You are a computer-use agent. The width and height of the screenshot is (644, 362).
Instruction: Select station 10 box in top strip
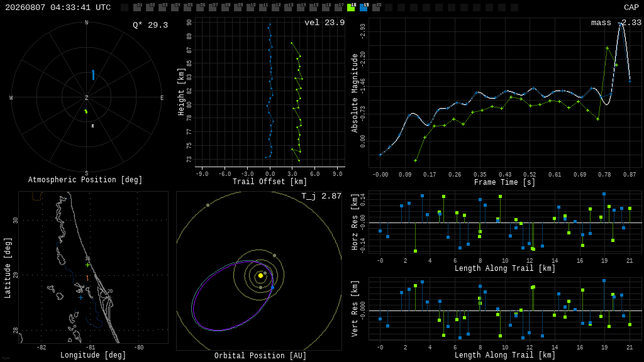pyautogui.click(x=251, y=8)
